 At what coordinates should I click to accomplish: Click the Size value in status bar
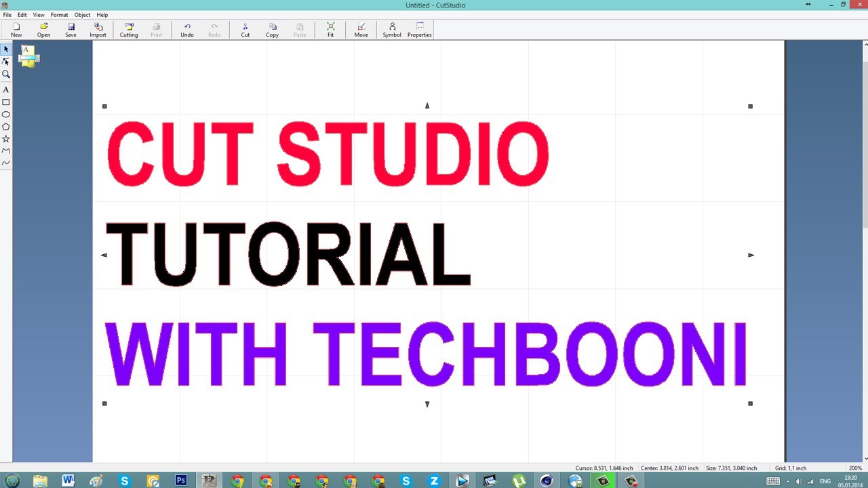pyautogui.click(x=731, y=468)
